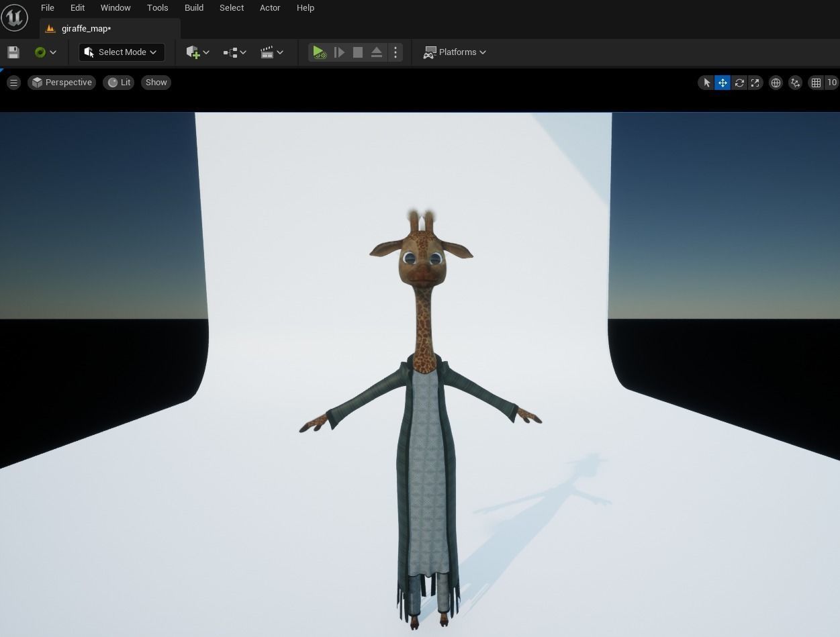Expand the Add content dropdown arrow

pyautogui.click(x=206, y=52)
